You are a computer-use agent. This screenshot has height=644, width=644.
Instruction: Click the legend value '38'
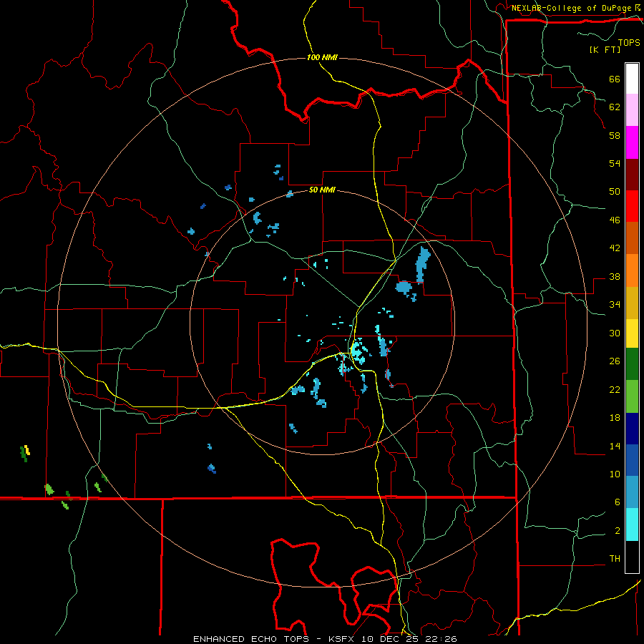(x=615, y=276)
